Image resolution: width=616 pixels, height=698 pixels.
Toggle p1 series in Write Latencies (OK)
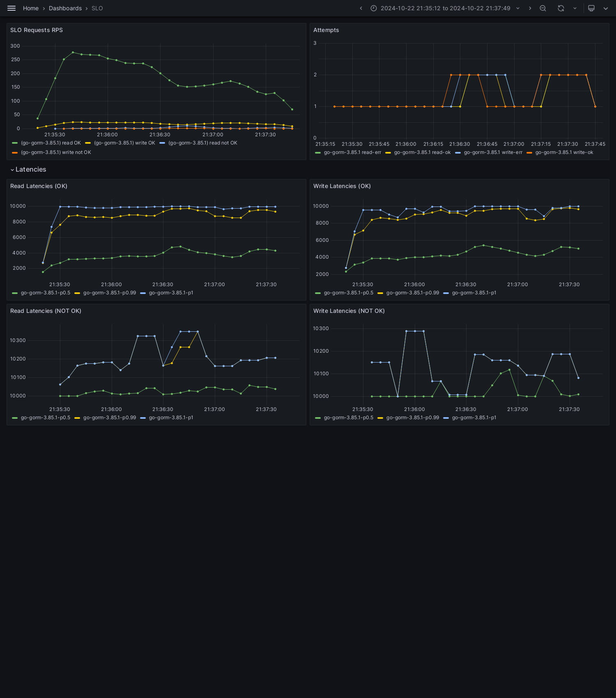[474, 293]
